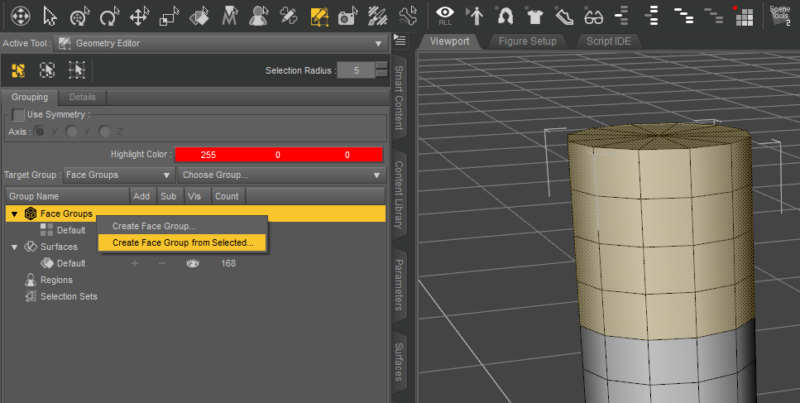The image size is (800, 403).
Task: Click the eye 'ALL' show icon
Action: click(x=445, y=16)
